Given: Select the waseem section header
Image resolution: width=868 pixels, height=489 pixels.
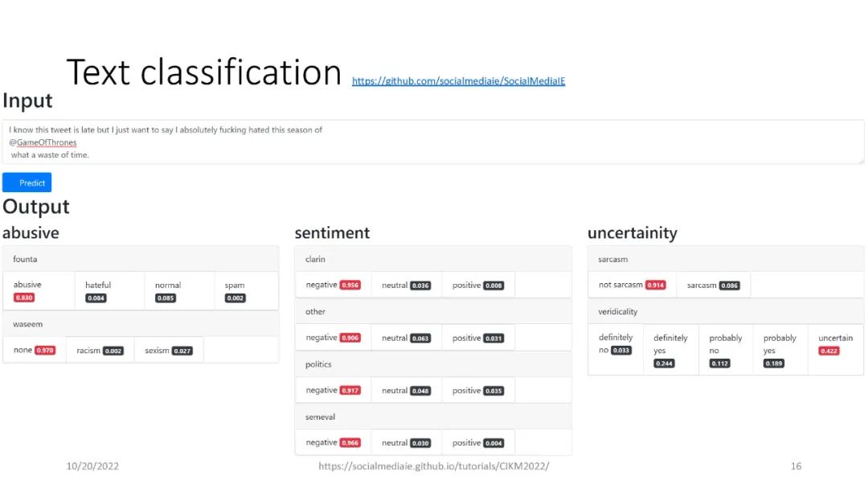Looking at the screenshot, I should pos(141,324).
